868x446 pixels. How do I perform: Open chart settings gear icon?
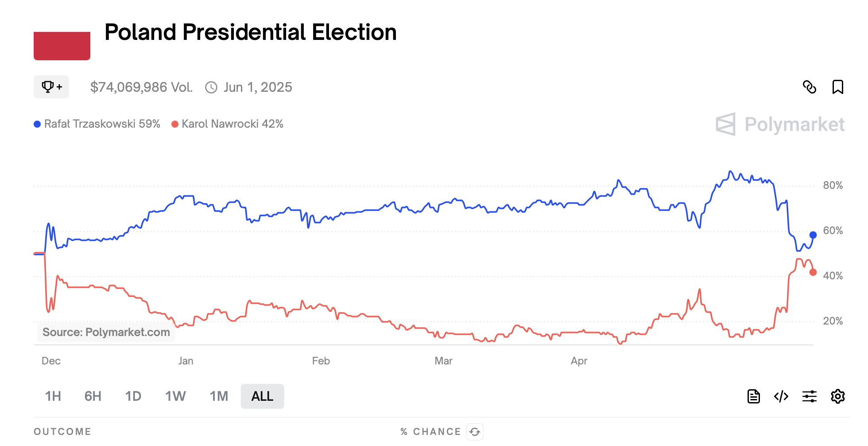click(837, 396)
